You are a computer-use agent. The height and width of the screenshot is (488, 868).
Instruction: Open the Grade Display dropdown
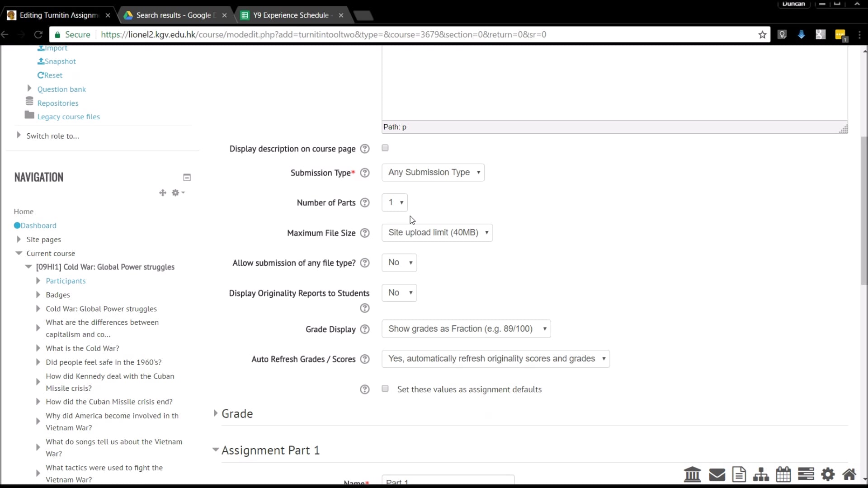[x=466, y=329]
